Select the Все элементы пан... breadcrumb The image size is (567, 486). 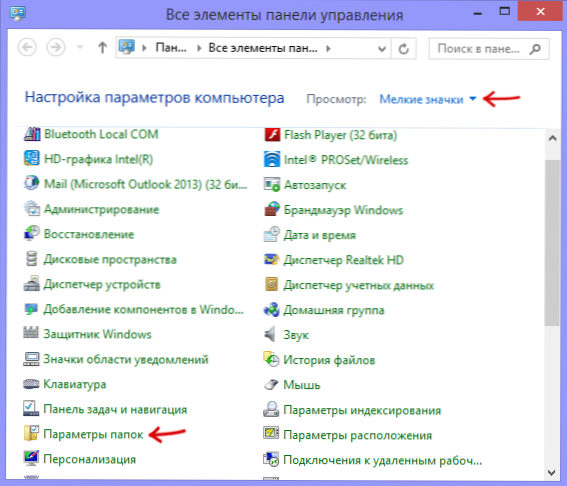[x=263, y=48]
